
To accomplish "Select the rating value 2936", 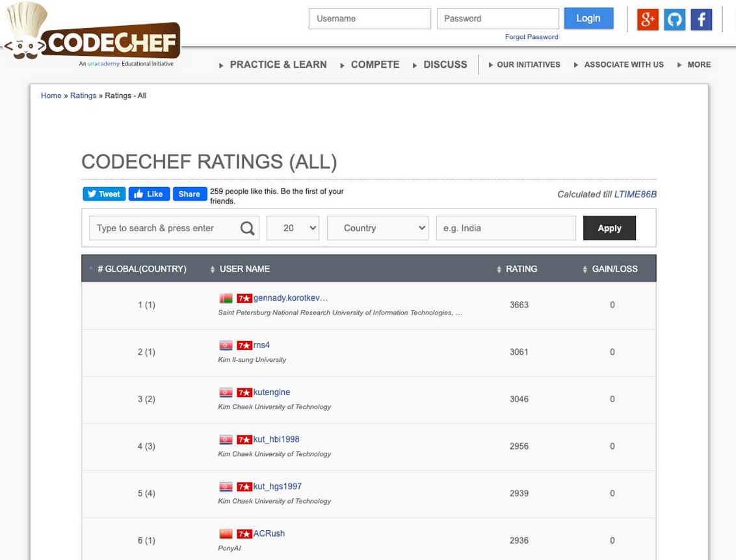I will point(519,541).
